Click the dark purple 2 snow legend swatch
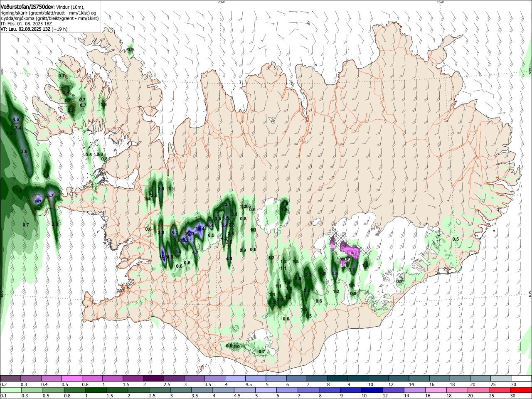 pyautogui.click(x=153, y=378)
